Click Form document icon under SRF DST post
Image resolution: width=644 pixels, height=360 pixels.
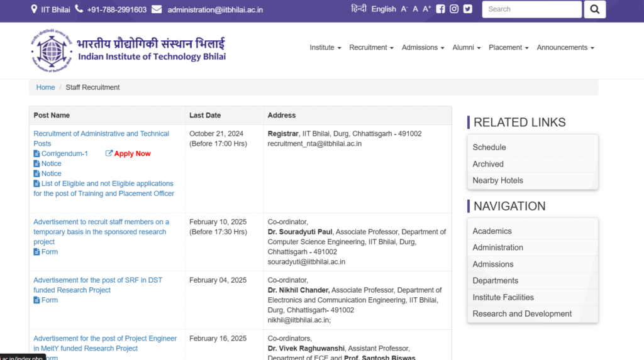coord(36,300)
